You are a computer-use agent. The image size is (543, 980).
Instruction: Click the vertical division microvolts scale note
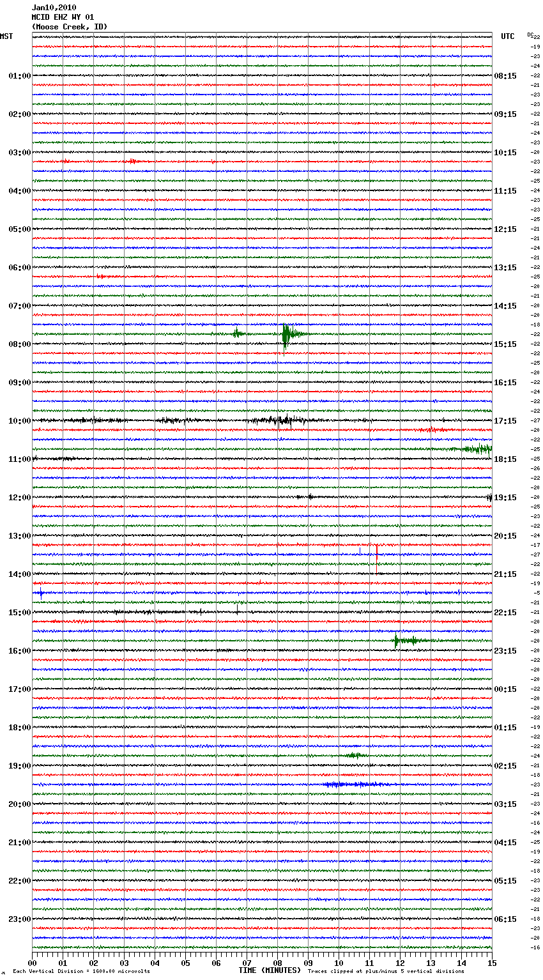click(x=81, y=971)
